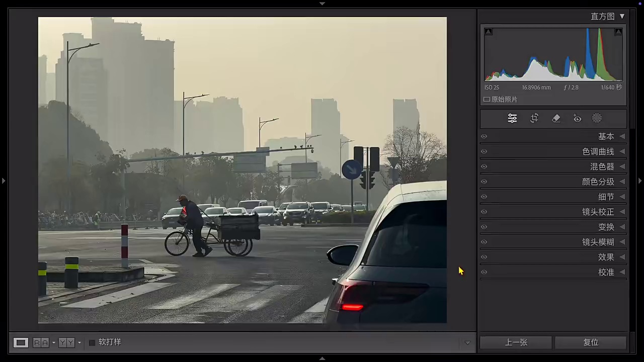Open the Masking tool

point(597,118)
